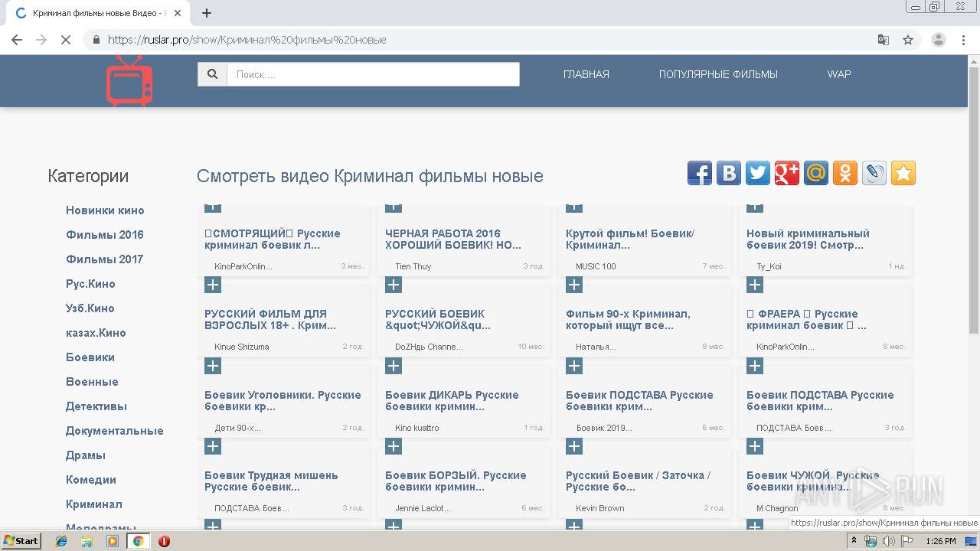Share the page on Twitter
The height and width of the screenshot is (551, 980).
[758, 174]
